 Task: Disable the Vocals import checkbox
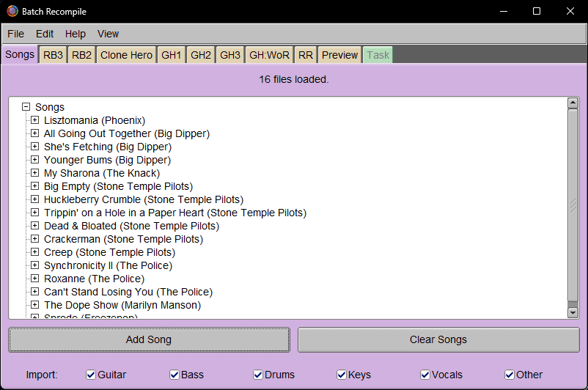(x=425, y=375)
